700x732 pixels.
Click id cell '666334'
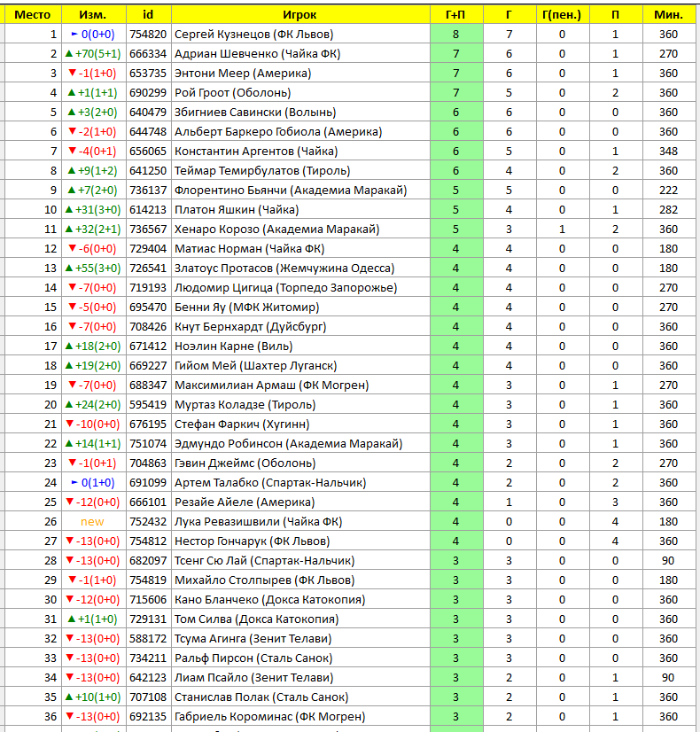(x=148, y=54)
